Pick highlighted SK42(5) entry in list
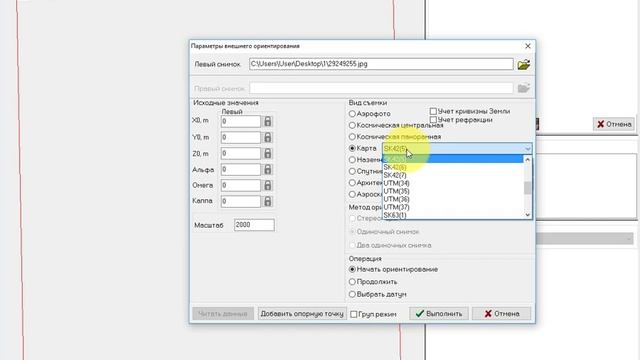Viewport: 640px width, 360px height. tap(453, 159)
